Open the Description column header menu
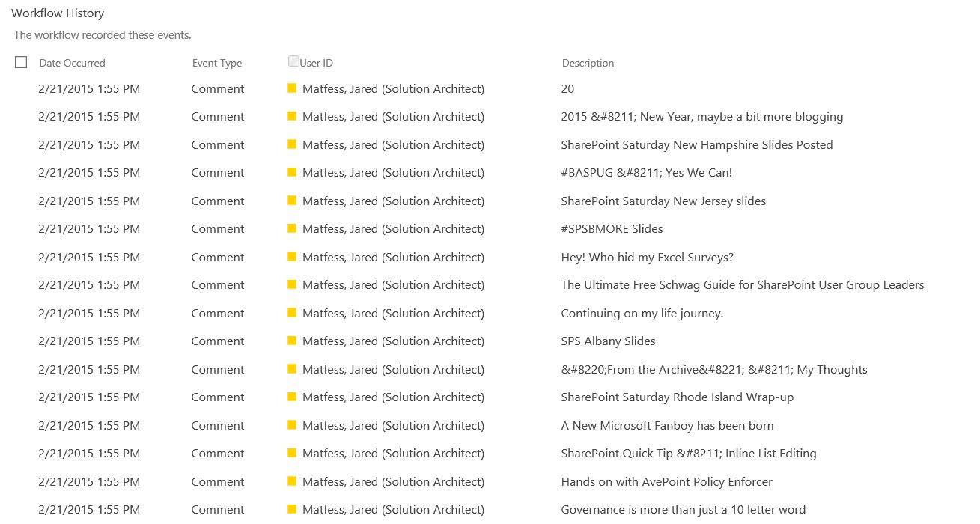 [588, 63]
